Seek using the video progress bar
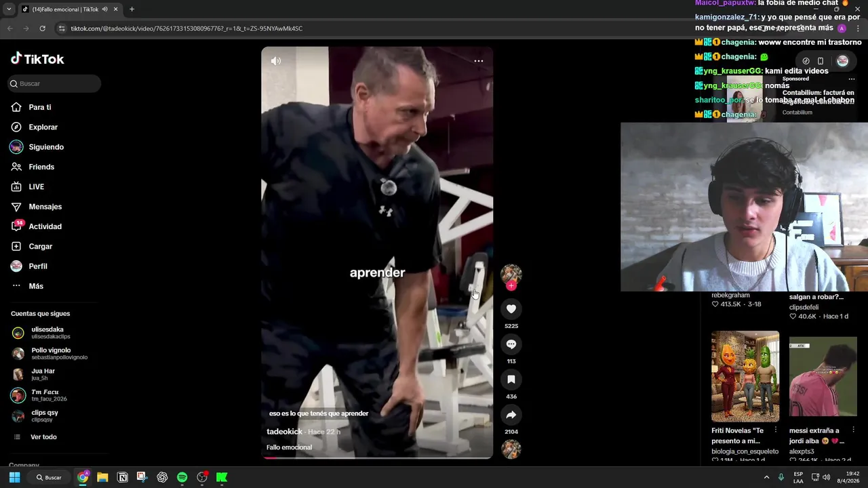The image size is (868, 488). tap(377, 457)
